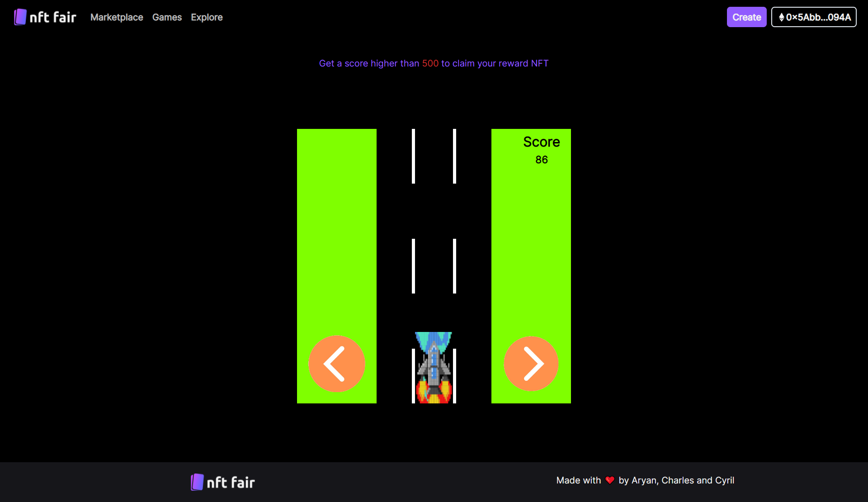
Task: Go to the Explore page
Action: coord(207,17)
